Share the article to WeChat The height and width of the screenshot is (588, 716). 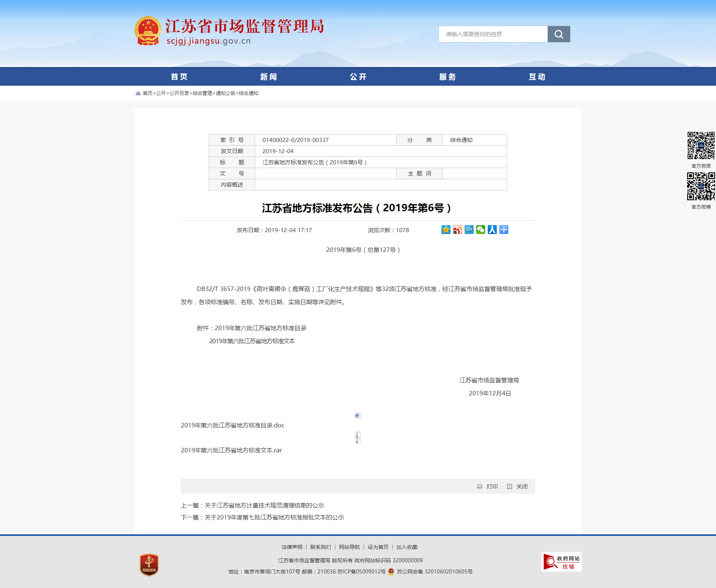(480, 230)
